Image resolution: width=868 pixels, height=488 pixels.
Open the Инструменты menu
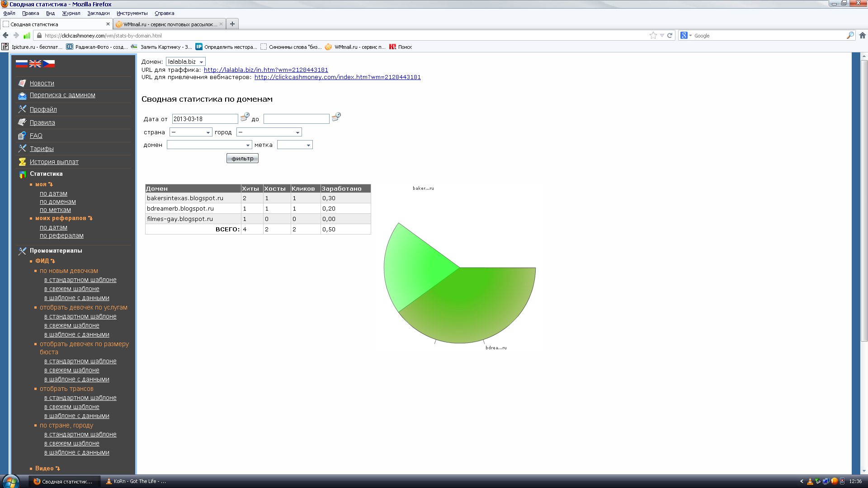coord(132,13)
